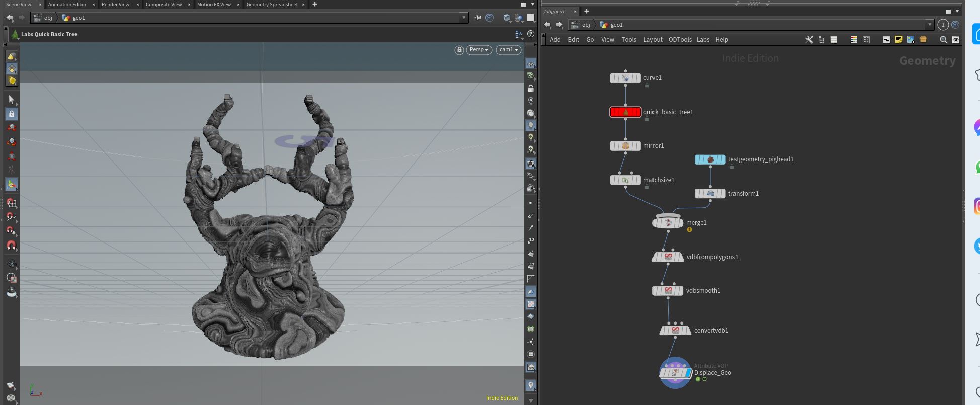Toggle network display options eye icon
980x405 pixels.
(x=956, y=40)
